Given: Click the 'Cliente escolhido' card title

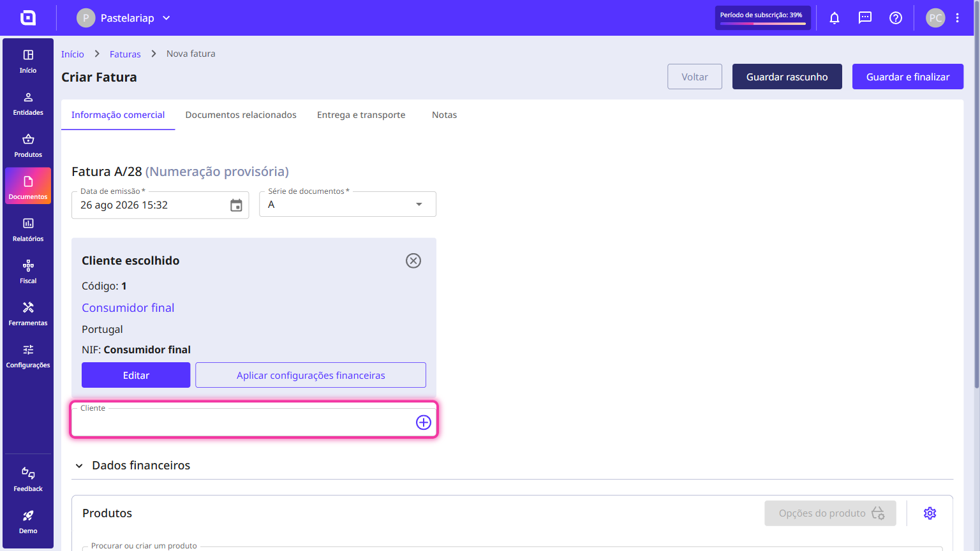Looking at the screenshot, I should [131, 261].
